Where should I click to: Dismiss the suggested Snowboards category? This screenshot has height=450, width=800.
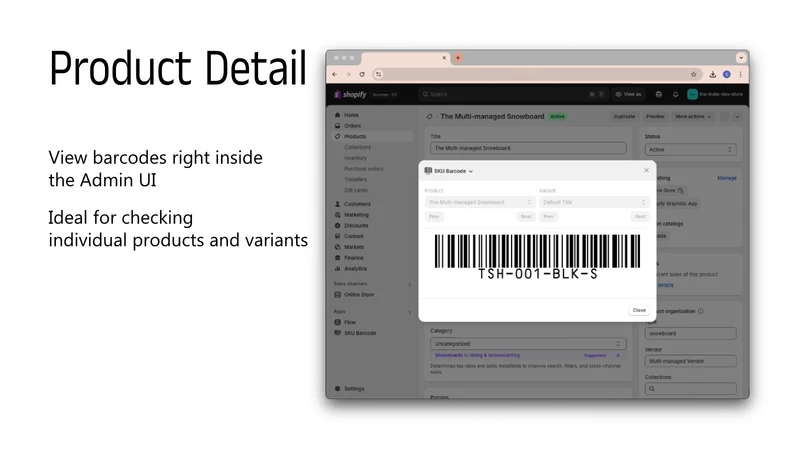(x=618, y=356)
